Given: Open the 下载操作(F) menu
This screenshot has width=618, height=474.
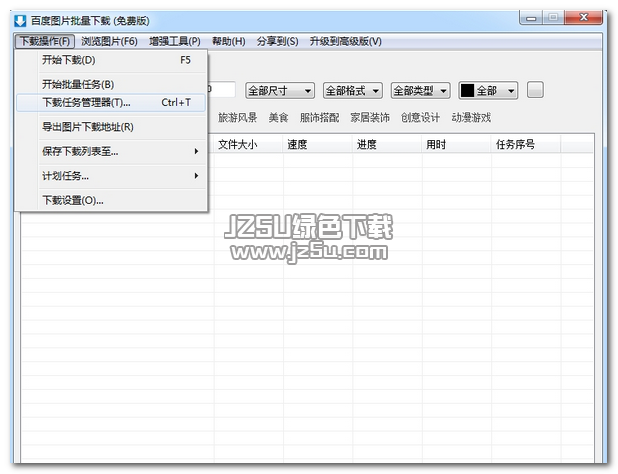Looking at the screenshot, I should tap(45, 41).
